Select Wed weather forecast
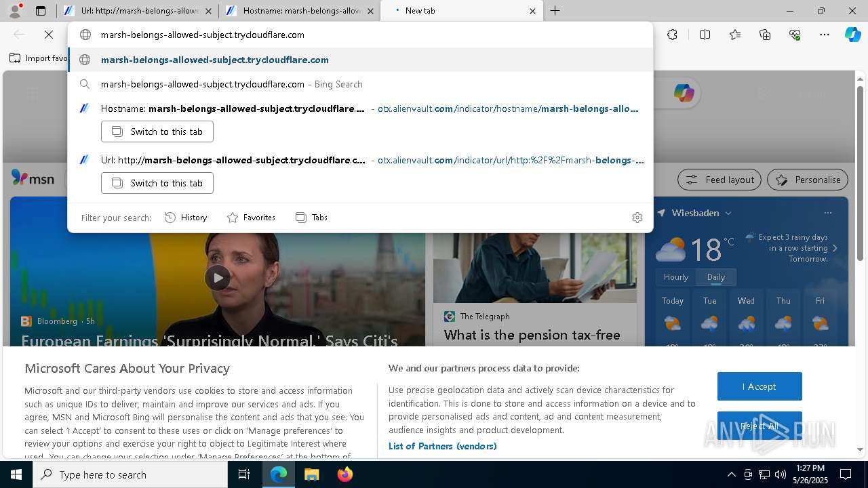This screenshot has height=488, width=868. pos(746,319)
